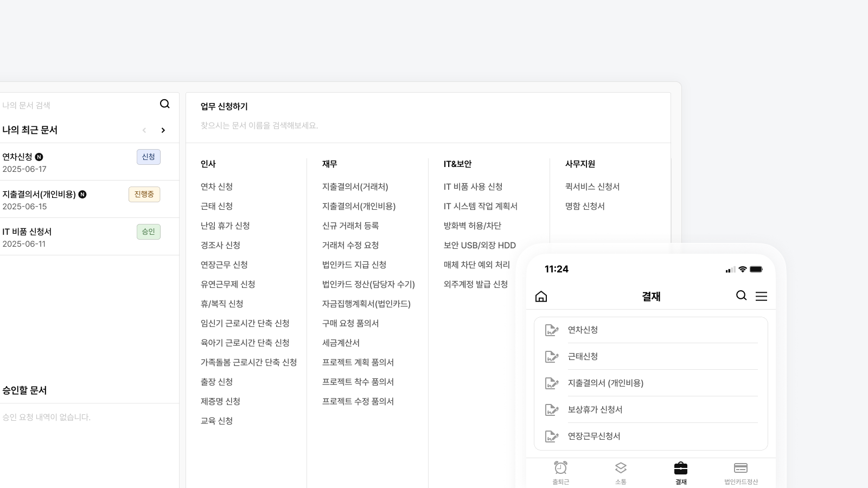Tap 근태신청 in mobile list

583,356
